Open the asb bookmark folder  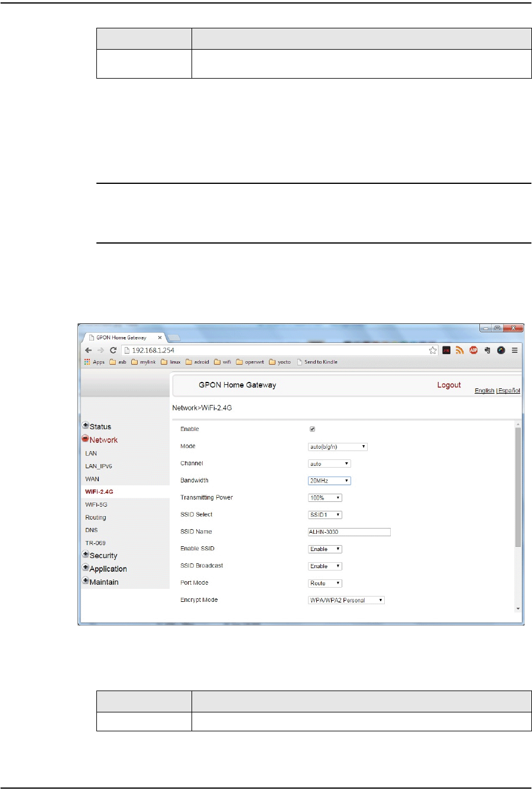[x=118, y=362]
